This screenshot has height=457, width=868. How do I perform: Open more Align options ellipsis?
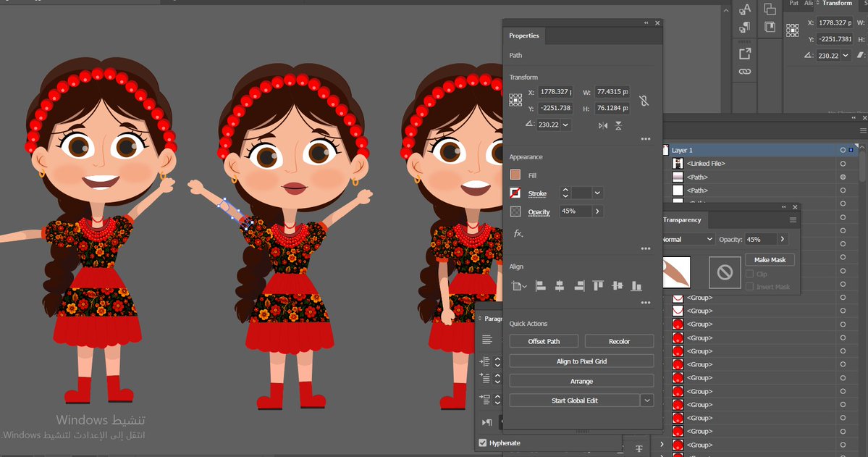click(646, 303)
